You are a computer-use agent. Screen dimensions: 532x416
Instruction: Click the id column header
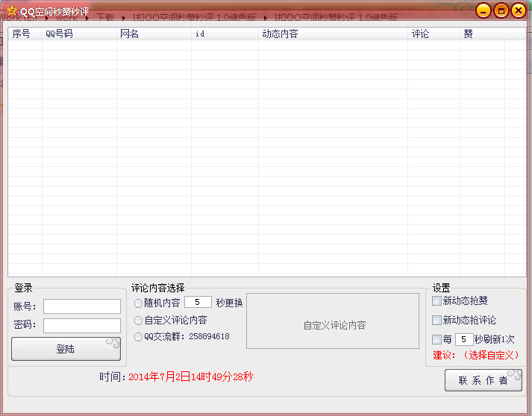point(225,34)
